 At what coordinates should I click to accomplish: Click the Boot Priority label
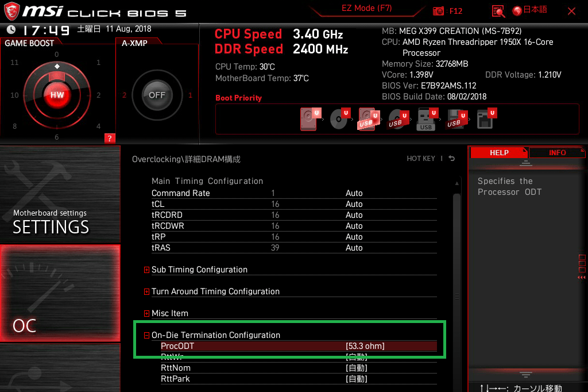tap(238, 98)
